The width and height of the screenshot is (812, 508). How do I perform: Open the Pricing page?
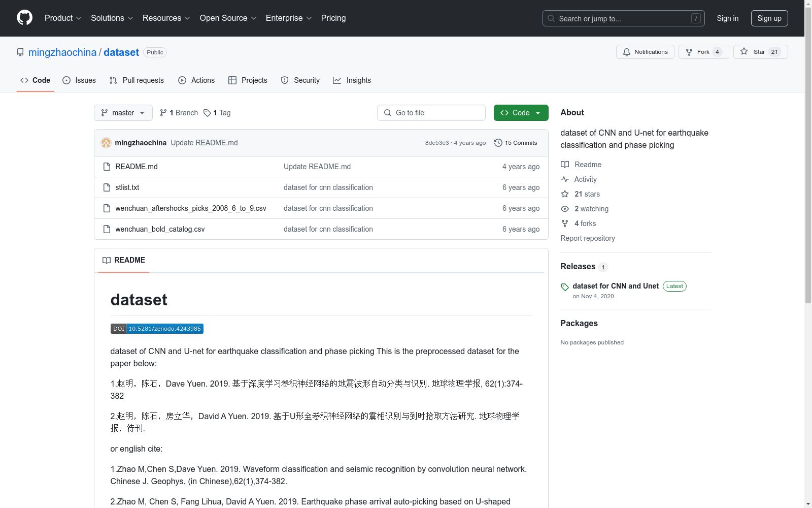(x=333, y=18)
